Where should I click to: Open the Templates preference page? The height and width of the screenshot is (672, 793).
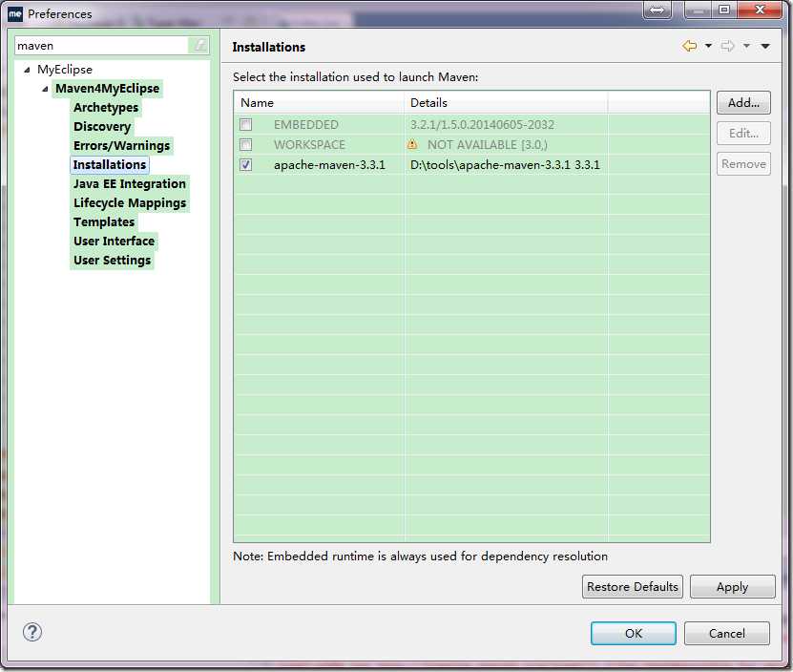(104, 222)
